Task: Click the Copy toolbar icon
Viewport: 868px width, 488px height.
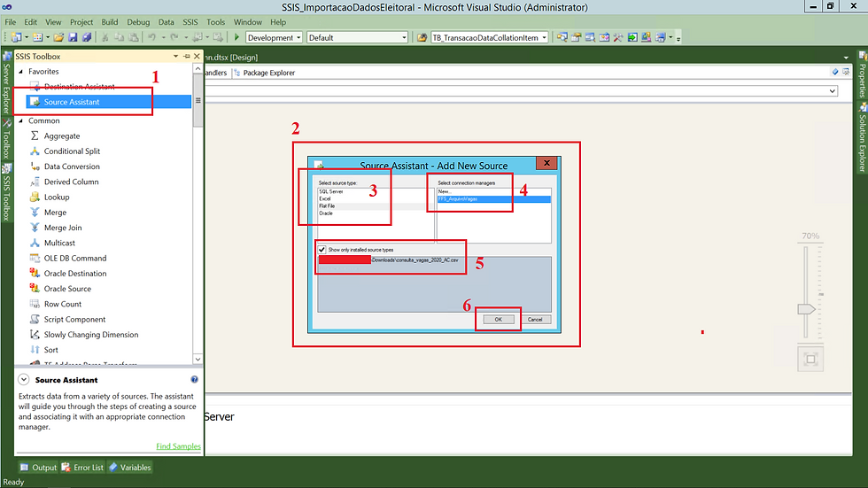Action: [119, 37]
